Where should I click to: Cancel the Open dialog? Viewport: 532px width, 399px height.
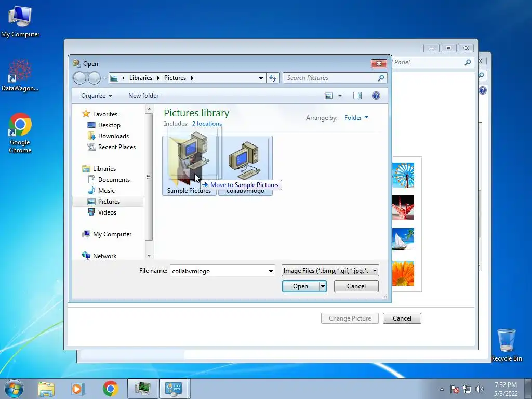(356, 286)
